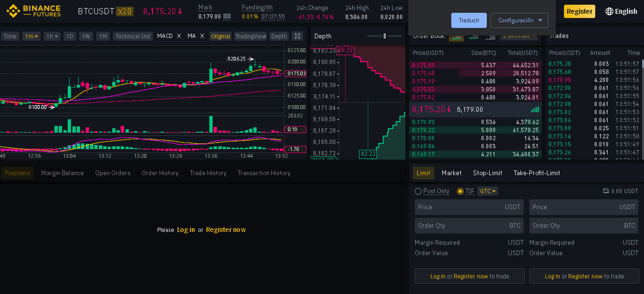Switch chart to Original view
Viewport: 644px width, 294px height.
221,36
